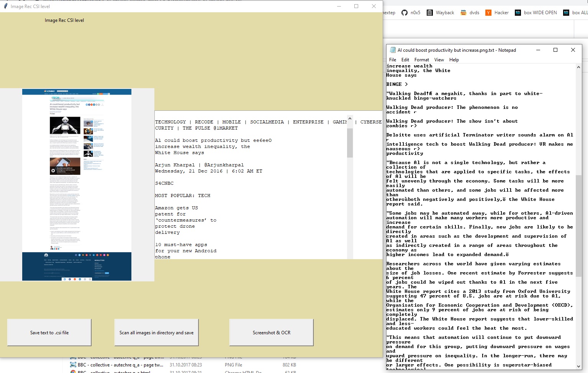
Task: Minimize the Notepad window
Action: (538, 50)
